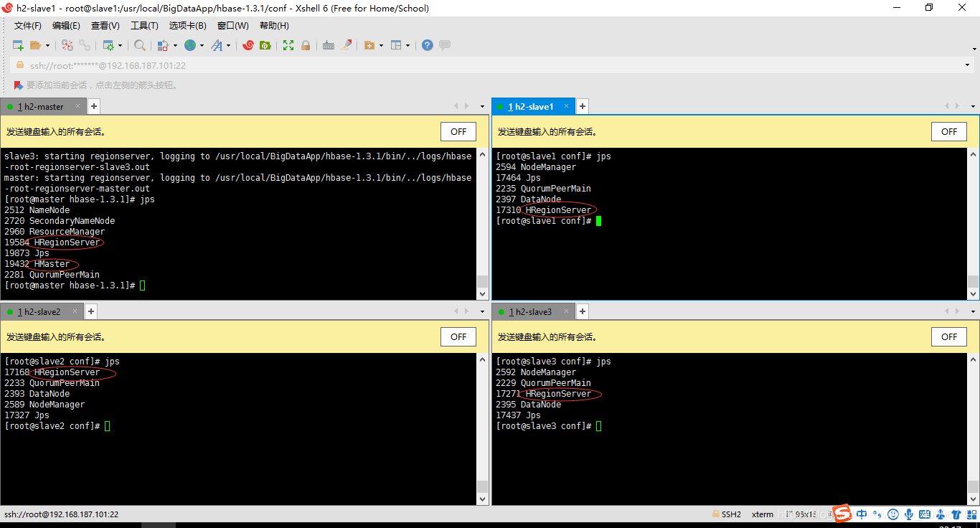
Task: Toggle full screen with green arrows icon
Action: (288, 45)
